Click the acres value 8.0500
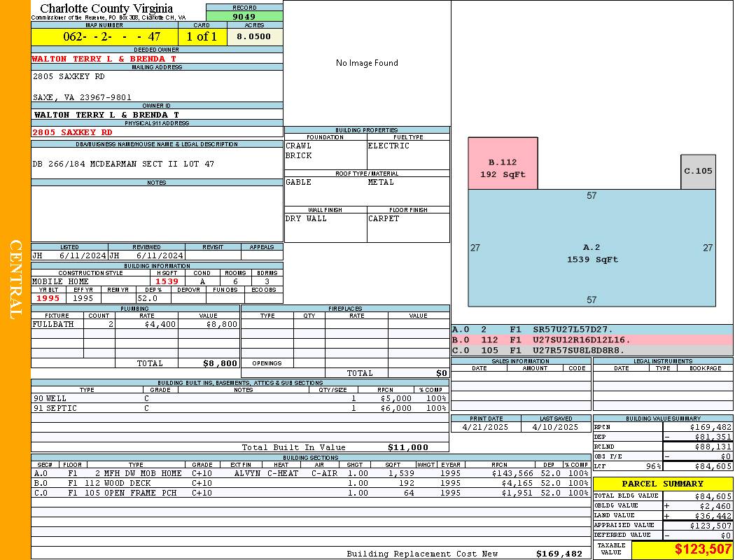Screen dimensions: 735x560 click(x=254, y=36)
